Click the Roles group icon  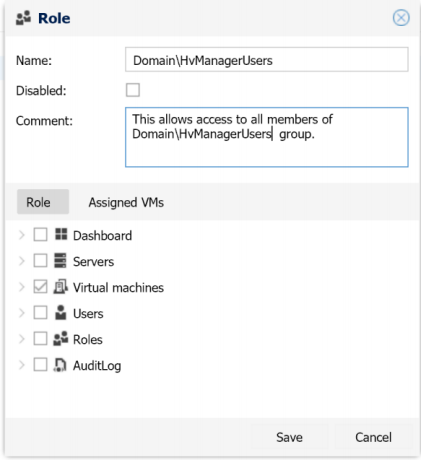pyautogui.click(x=61, y=339)
